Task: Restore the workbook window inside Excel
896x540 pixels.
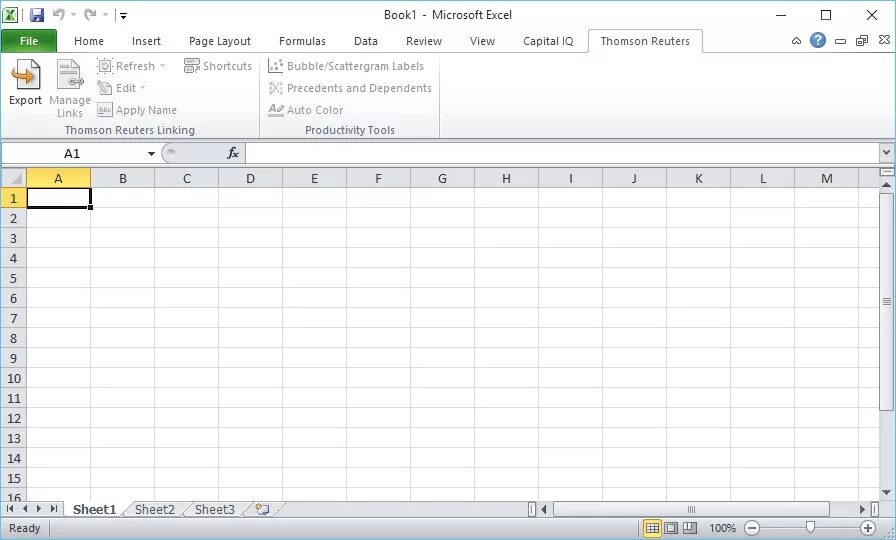Action: [862, 41]
